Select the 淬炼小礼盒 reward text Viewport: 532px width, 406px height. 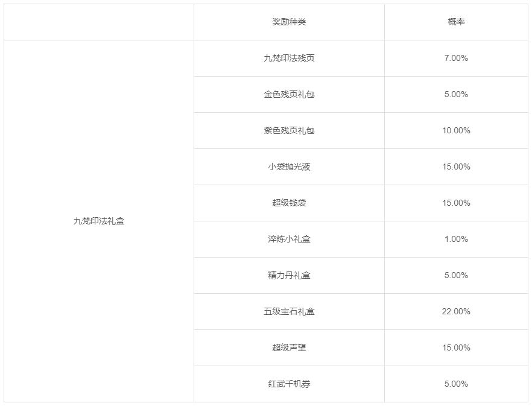[289, 239]
